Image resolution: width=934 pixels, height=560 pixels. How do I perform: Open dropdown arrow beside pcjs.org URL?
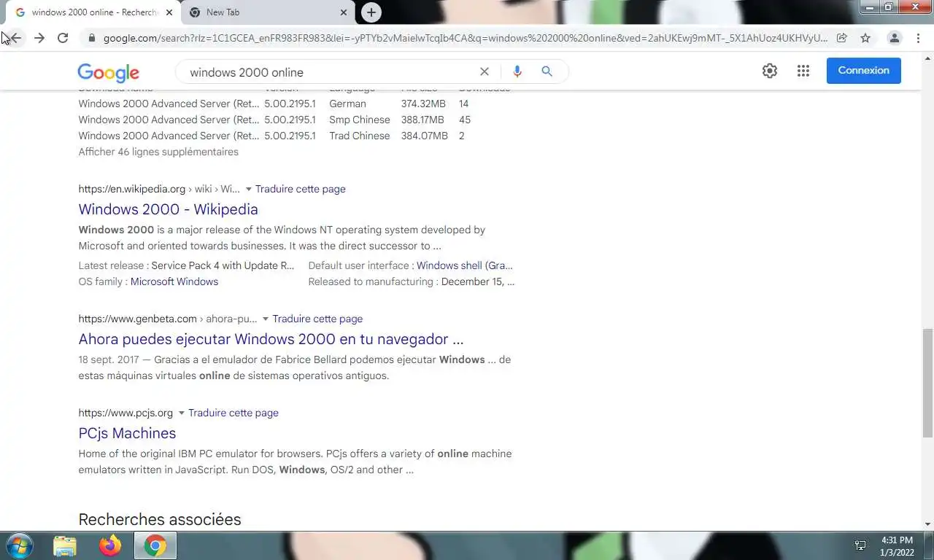click(x=181, y=413)
